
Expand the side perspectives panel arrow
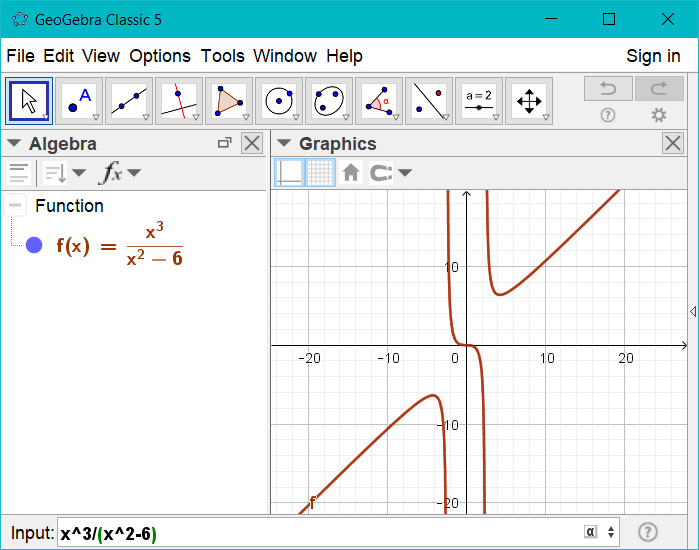point(693,311)
